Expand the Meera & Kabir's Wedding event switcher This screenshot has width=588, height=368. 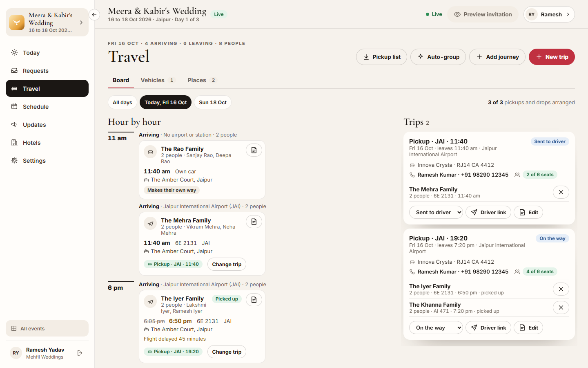point(47,22)
